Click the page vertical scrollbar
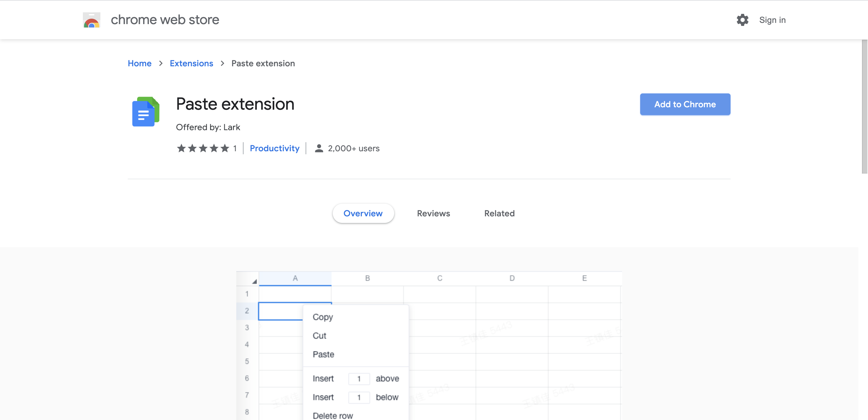 pyautogui.click(x=864, y=106)
